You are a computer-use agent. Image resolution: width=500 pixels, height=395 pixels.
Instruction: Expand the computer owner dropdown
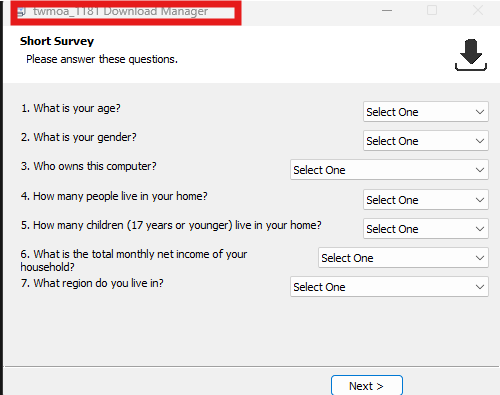coord(389,170)
